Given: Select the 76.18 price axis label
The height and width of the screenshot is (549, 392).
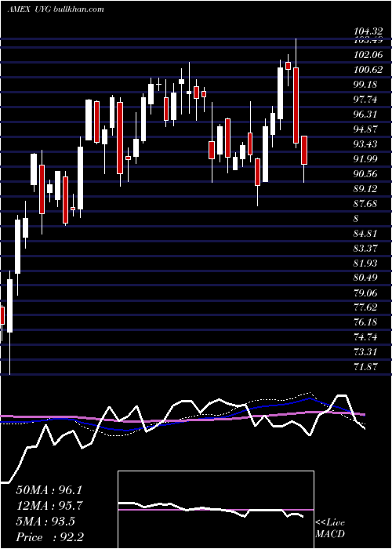Looking at the screenshot, I should (x=367, y=323).
